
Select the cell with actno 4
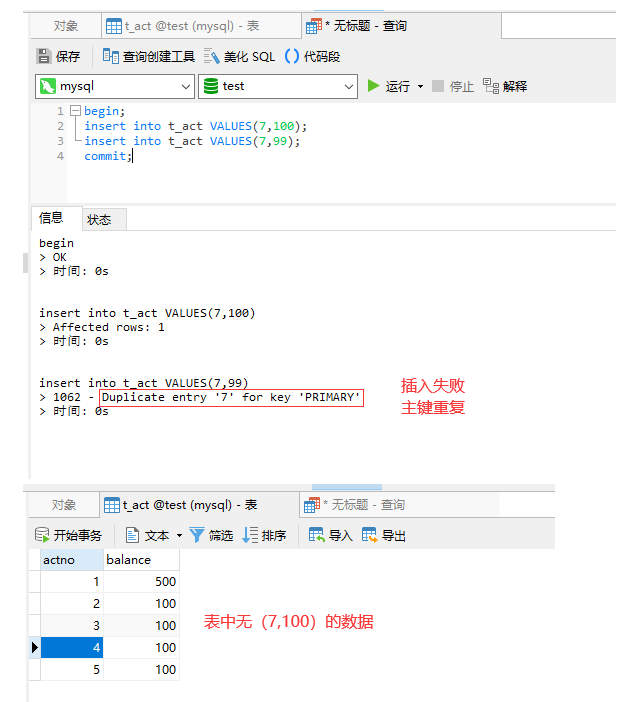pos(72,647)
